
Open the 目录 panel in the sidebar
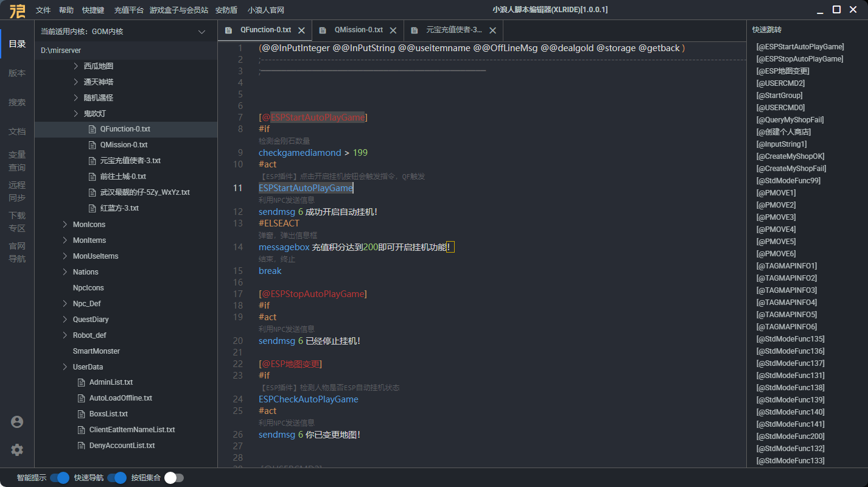(x=16, y=43)
